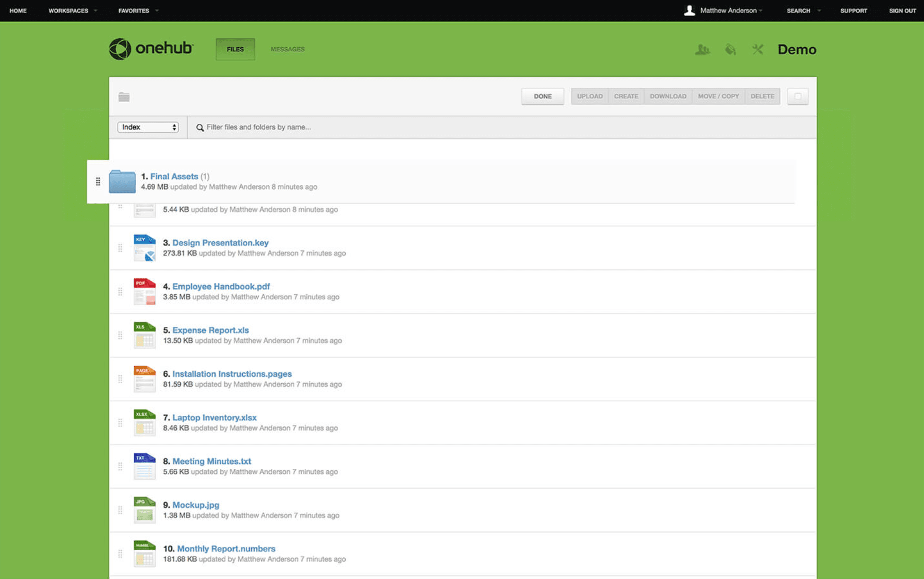Switch to the Messages tab
Viewport: 924px width, 579px height.
(x=287, y=49)
